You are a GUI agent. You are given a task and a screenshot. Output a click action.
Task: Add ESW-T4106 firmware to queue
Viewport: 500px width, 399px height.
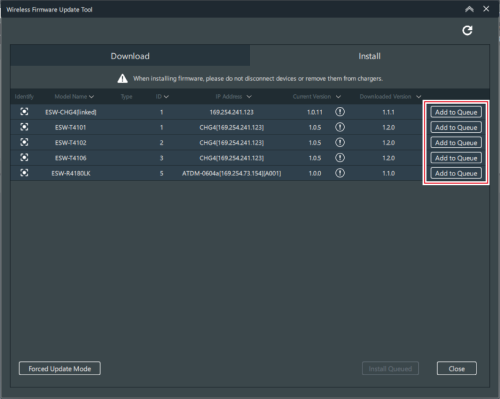[x=456, y=158]
